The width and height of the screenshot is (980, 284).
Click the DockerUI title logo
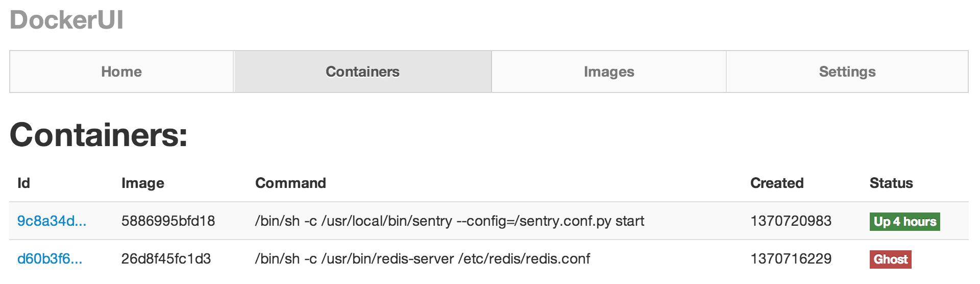click(x=66, y=20)
